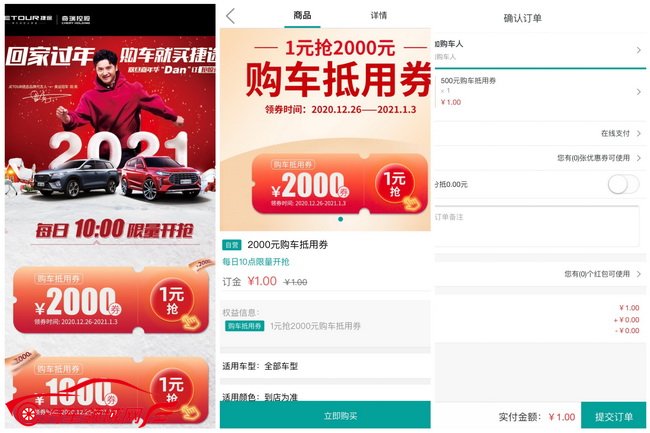The image size is (650, 433).
Task: Switch to the 详情 tab
Action: coord(378,16)
